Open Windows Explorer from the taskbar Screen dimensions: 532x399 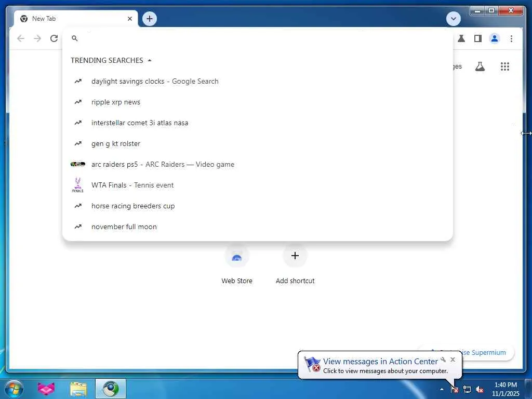(x=78, y=389)
